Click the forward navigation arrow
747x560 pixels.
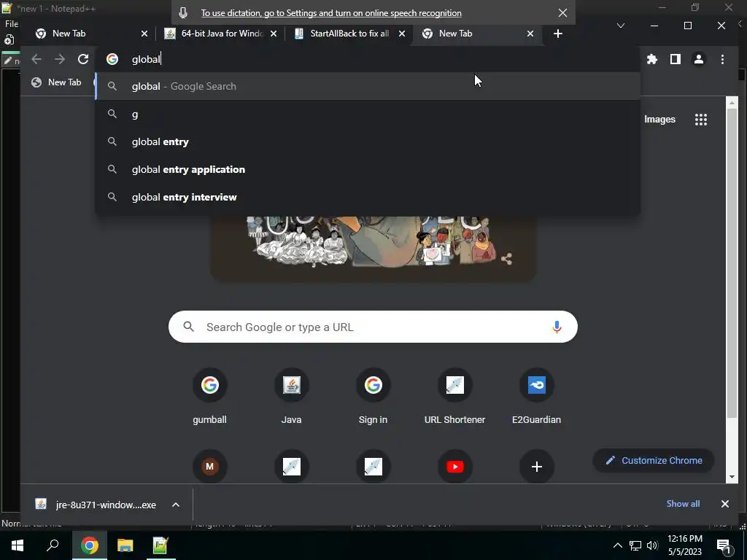pyautogui.click(x=60, y=59)
